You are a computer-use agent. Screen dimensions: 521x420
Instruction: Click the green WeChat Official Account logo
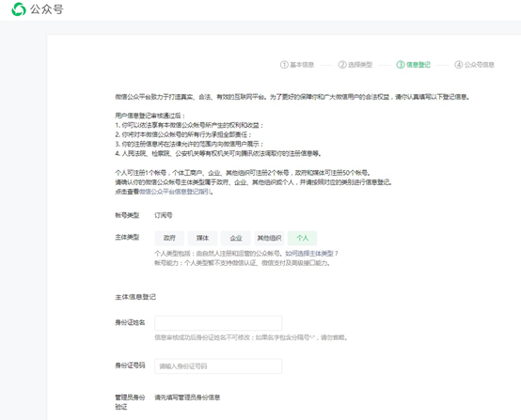19,9
